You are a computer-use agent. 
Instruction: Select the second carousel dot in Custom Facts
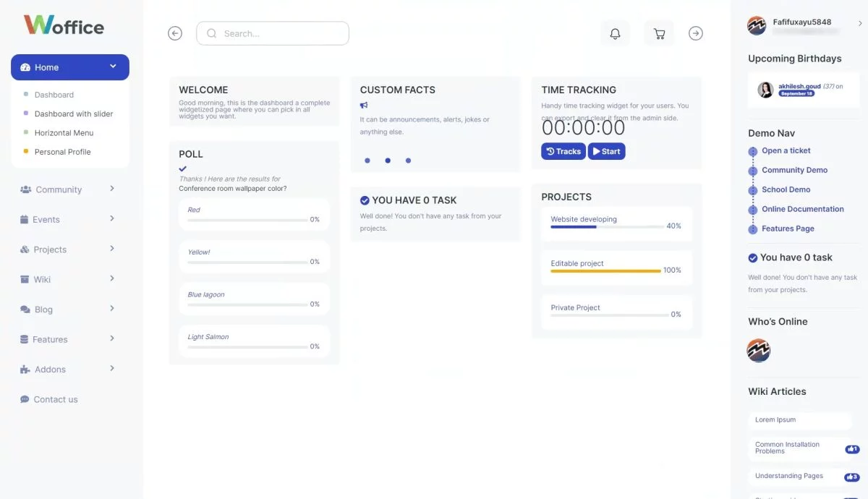[388, 161]
